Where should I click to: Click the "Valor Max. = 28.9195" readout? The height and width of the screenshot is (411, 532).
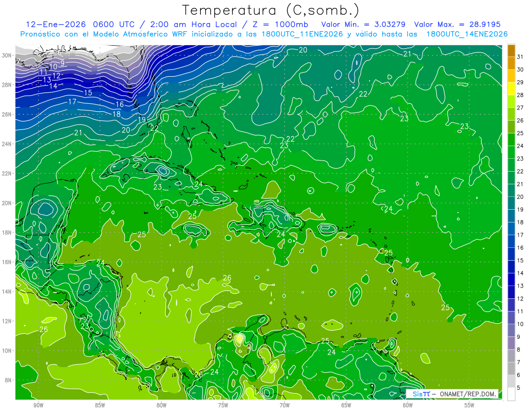[457, 24]
